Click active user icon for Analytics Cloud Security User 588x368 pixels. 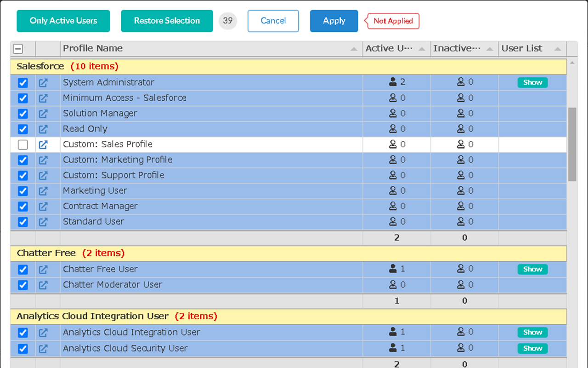(x=393, y=348)
